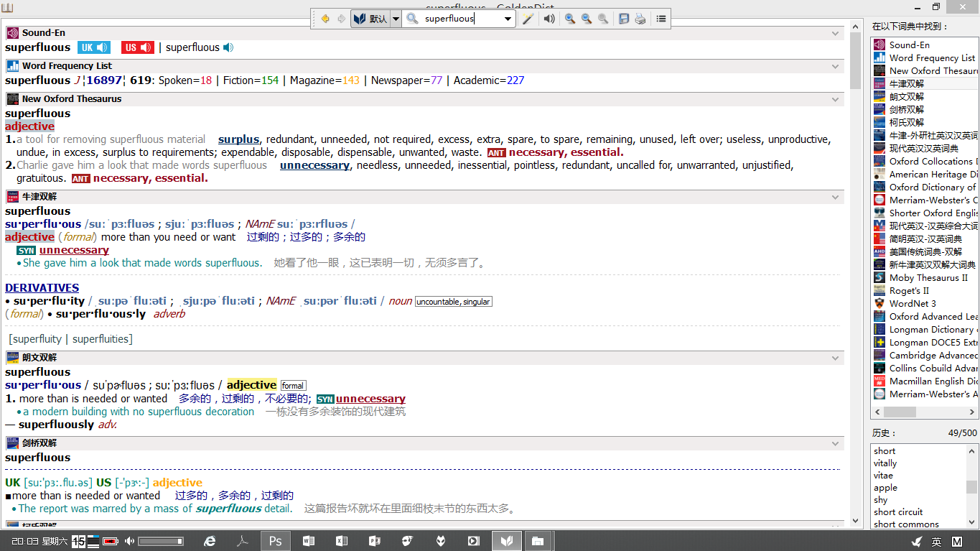The height and width of the screenshot is (551, 980).
Task: Select 'vitally' in history list
Action: [x=885, y=463]
